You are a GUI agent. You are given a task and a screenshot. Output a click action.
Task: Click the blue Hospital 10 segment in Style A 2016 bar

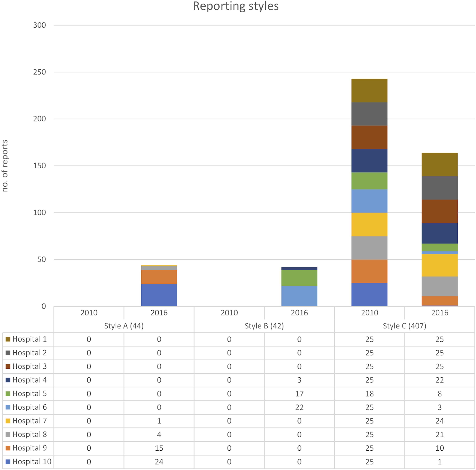159,295
